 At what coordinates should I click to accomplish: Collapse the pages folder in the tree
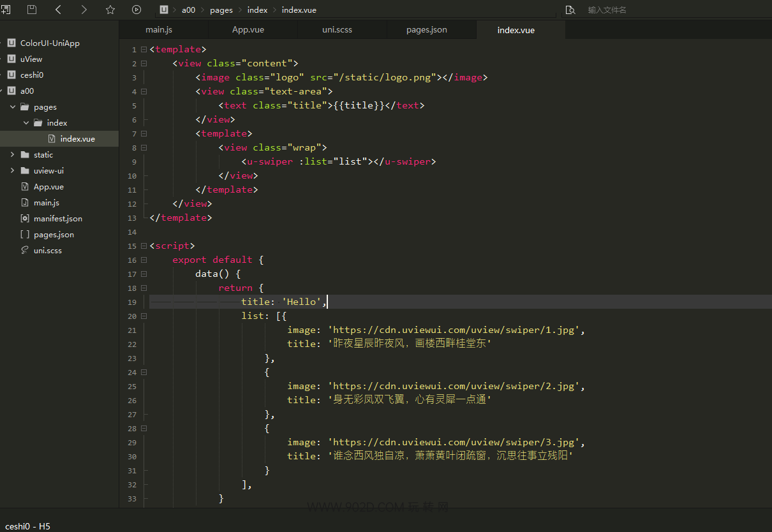coord(13,107)
